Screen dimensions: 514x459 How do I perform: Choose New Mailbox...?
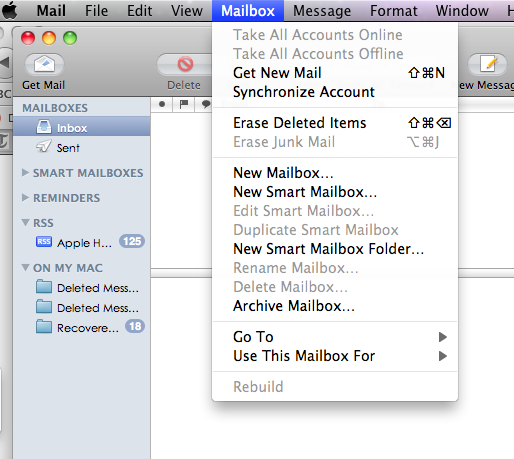(335, 173)
